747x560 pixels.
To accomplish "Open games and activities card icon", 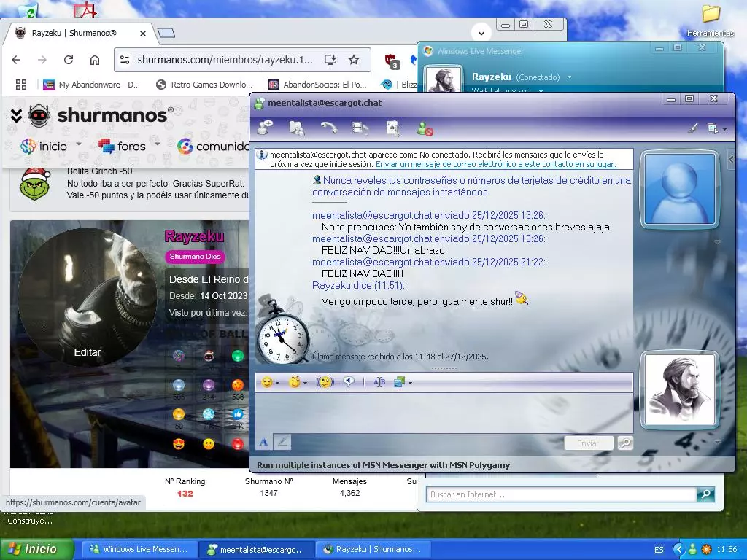I will click(392, 128).
